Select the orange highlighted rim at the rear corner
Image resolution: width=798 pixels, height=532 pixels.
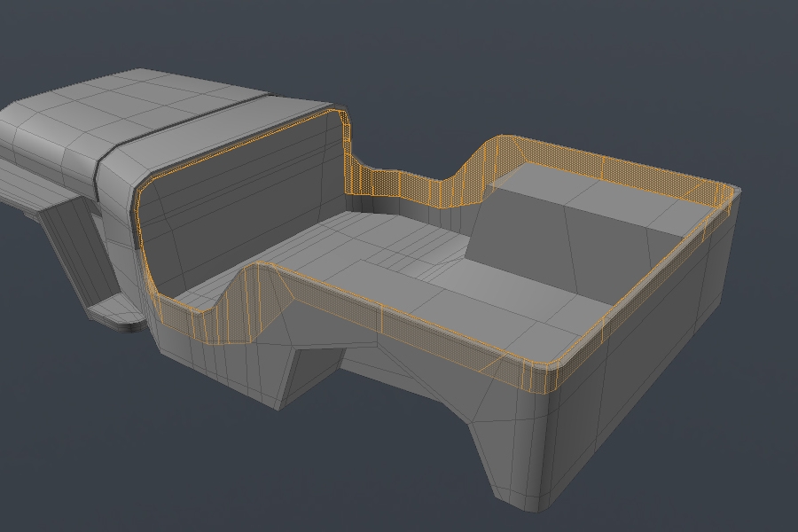pyautogui.click(x=544, y=377)
